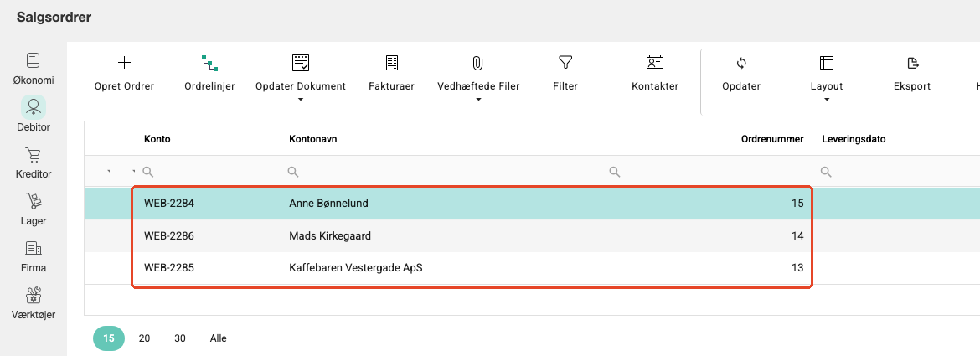Click order number 14 cell
Screen dimensions: 980x356
point(797,236)
